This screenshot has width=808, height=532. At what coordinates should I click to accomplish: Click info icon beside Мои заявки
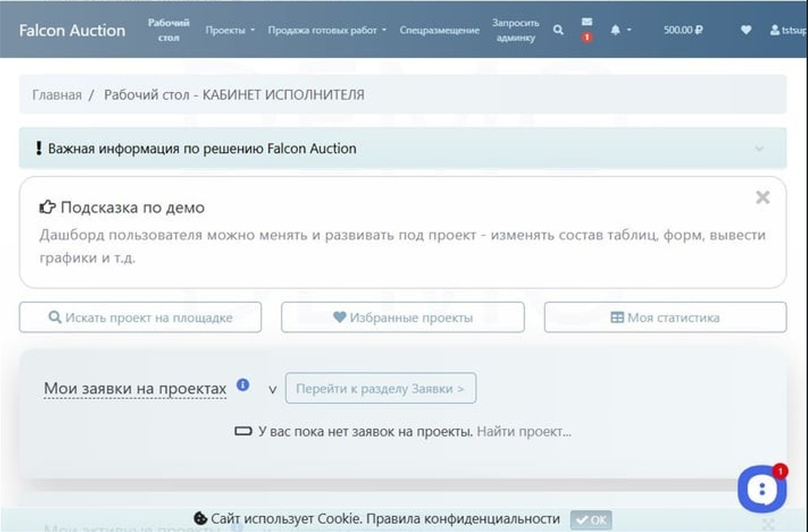(244, 385)
